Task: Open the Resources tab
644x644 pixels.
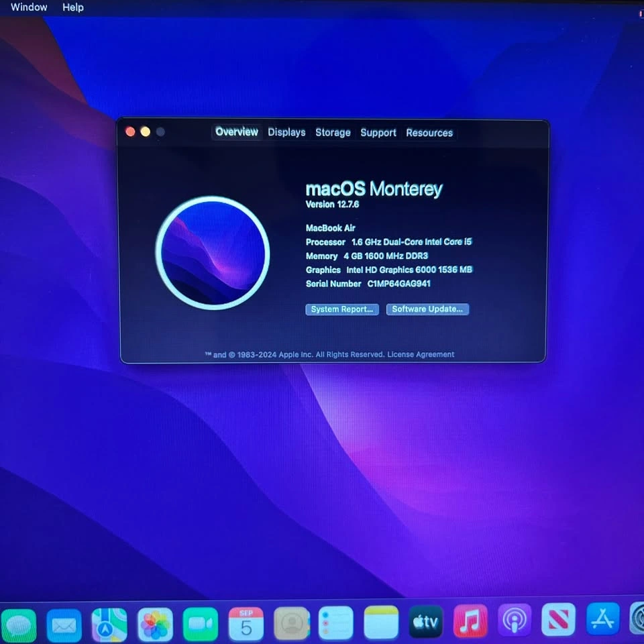Action: tap(429, 133)
